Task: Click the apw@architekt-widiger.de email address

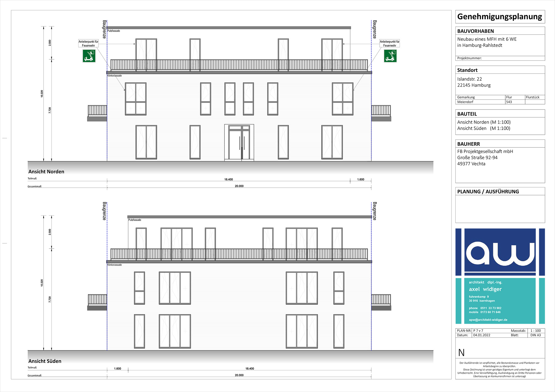Action: coord(488,320)
